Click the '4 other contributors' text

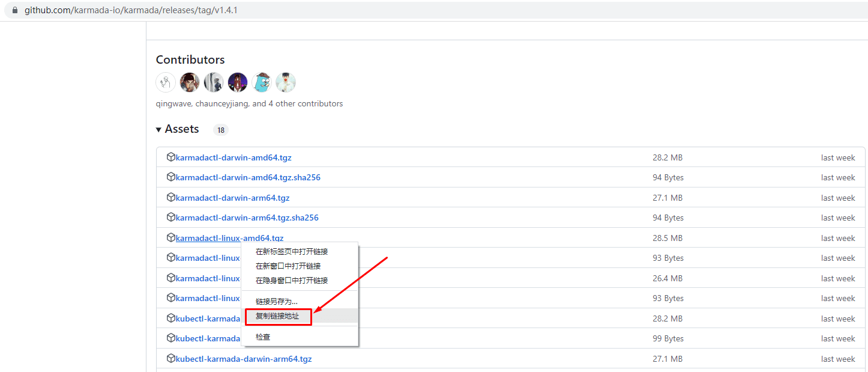point(306,103)
